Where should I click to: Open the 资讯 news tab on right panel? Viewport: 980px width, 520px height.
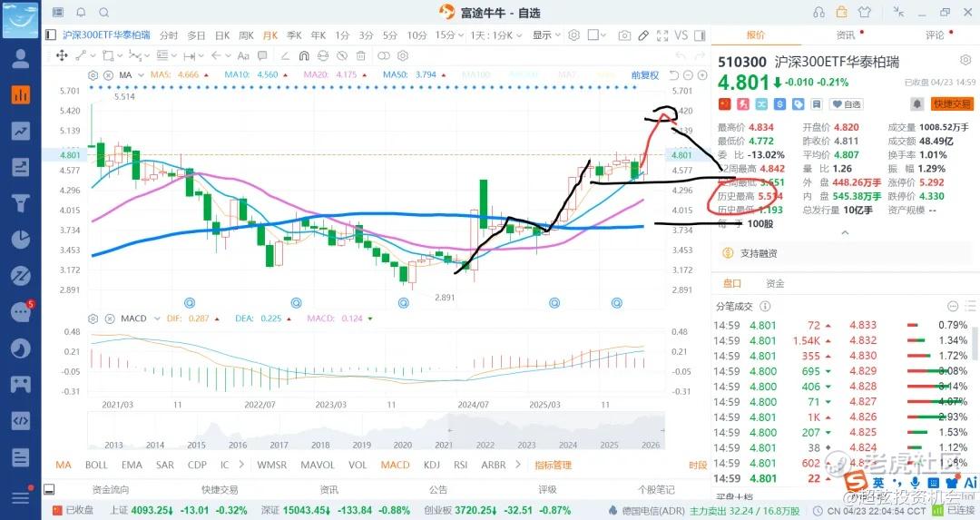click(846, 35)
